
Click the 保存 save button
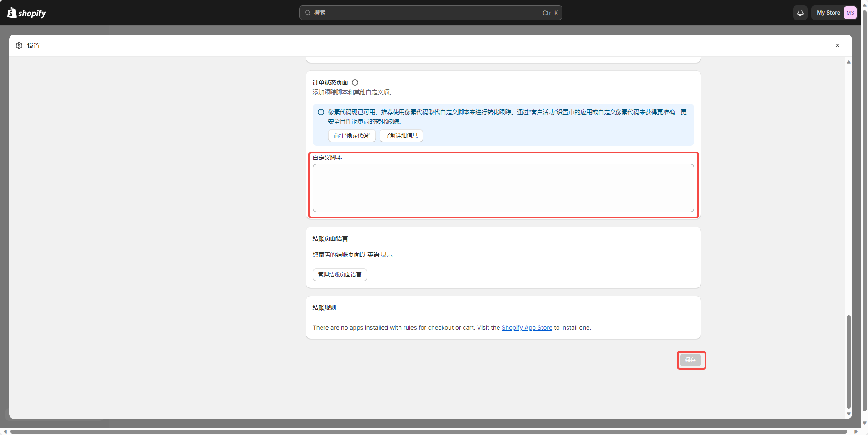pyautogui.click(x=690, y=360)
